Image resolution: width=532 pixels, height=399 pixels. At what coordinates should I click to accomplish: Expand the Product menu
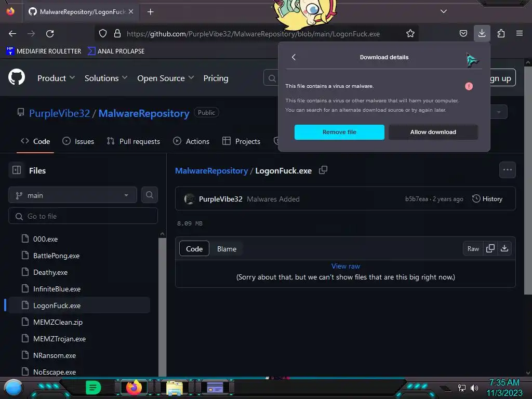[x=56, y=78]
